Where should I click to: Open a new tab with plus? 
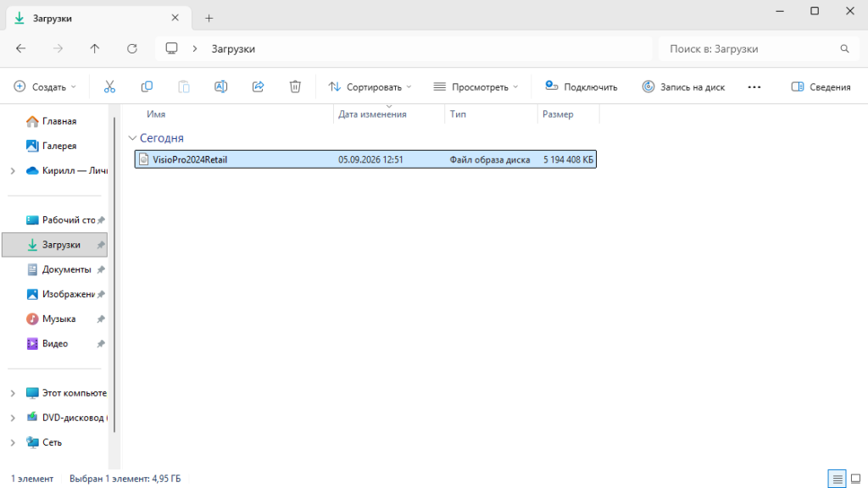coord(209,19)
